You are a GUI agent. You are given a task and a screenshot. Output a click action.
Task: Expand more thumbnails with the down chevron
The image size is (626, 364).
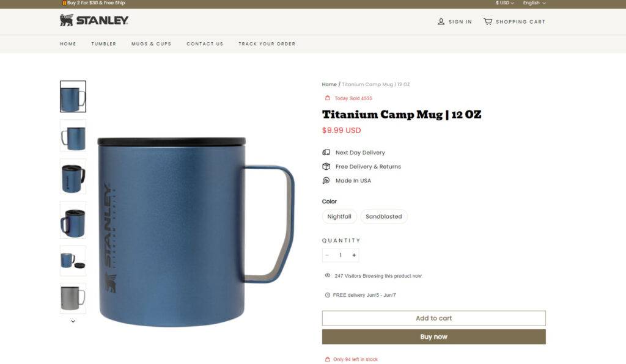point(73,321)
